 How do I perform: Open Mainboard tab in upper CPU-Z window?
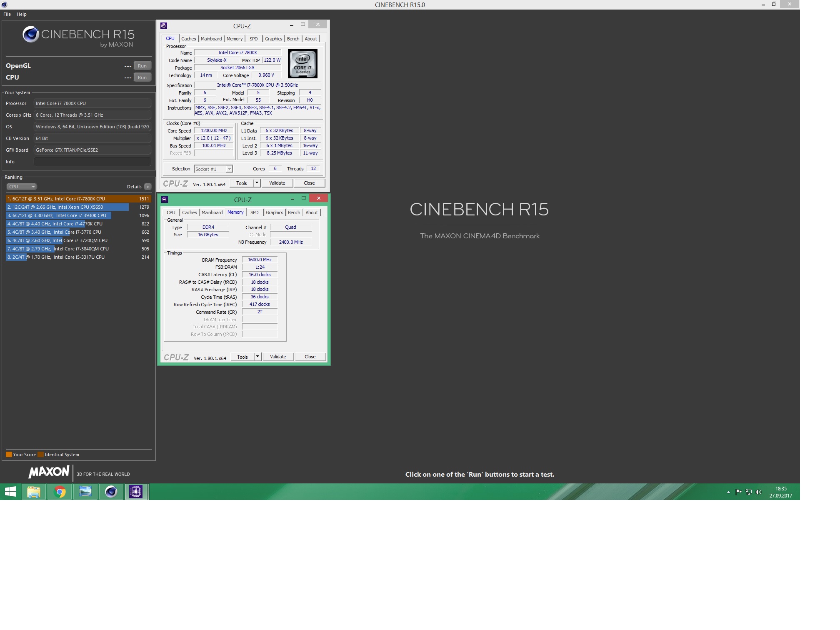[x=211, y=39]
